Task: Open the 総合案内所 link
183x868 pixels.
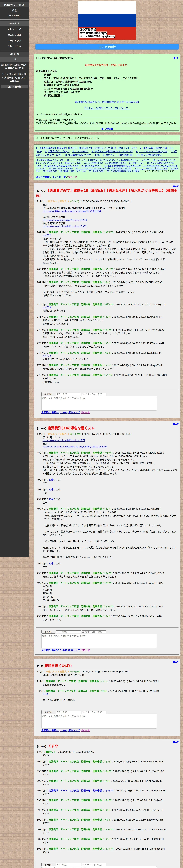Action: click(81, 102)
